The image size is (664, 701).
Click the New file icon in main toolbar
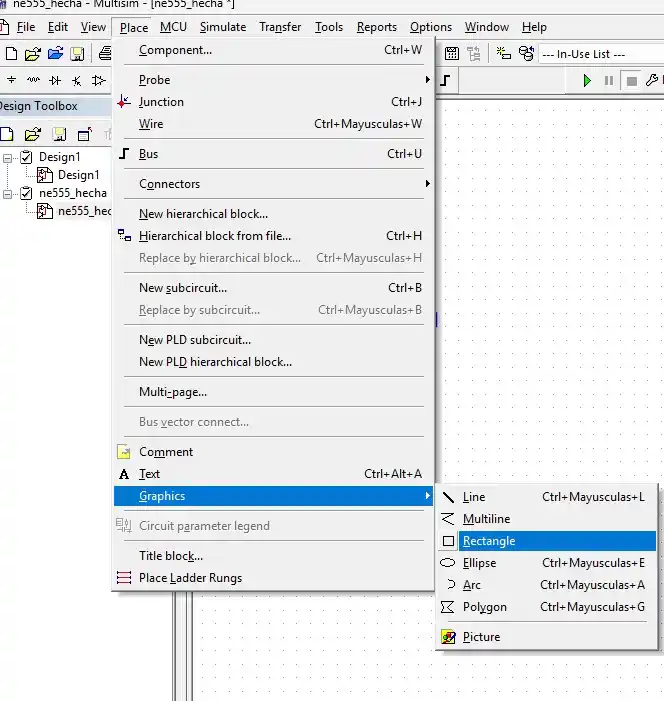[x=11, y=54]
